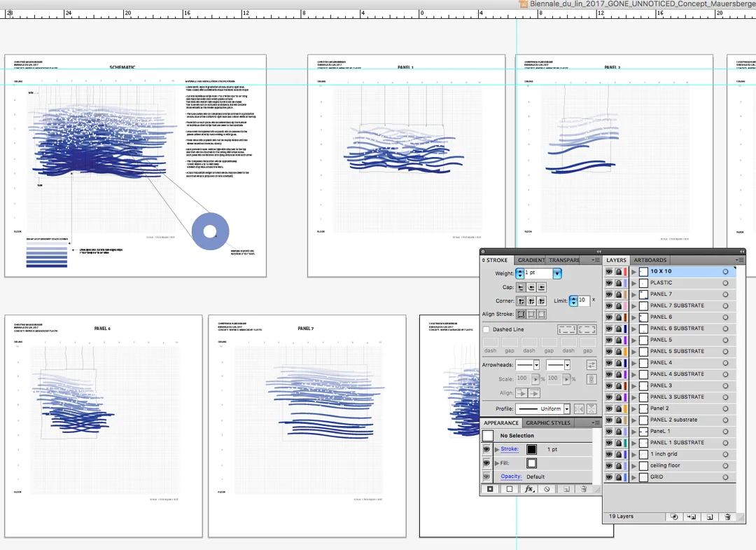The height and width of the screenshot is (550, 756).
Task: Hide the 1 inch grid layer
Action: click(x=609, y=455)
